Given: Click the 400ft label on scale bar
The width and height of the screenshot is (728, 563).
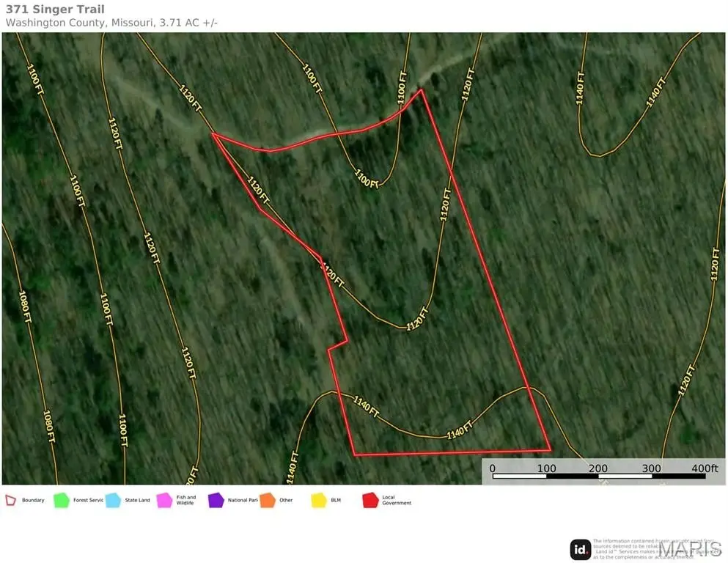Looking at the screenshot, I should [x=704, y=468].
